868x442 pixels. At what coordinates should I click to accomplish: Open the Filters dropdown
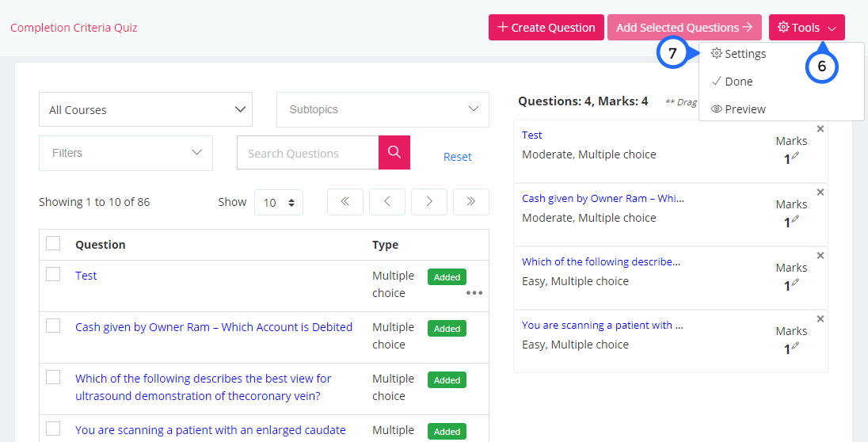[x=126, y=153]
